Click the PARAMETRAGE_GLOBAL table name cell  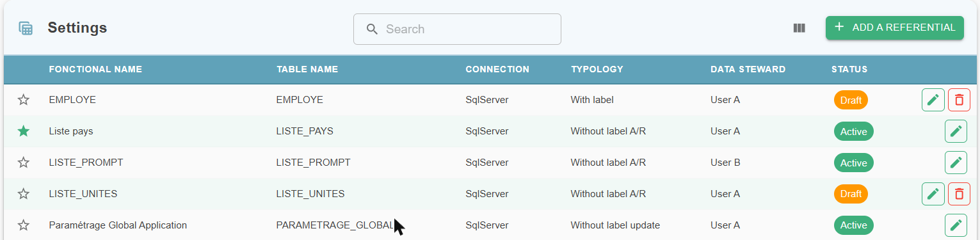[x=335, y=225]
